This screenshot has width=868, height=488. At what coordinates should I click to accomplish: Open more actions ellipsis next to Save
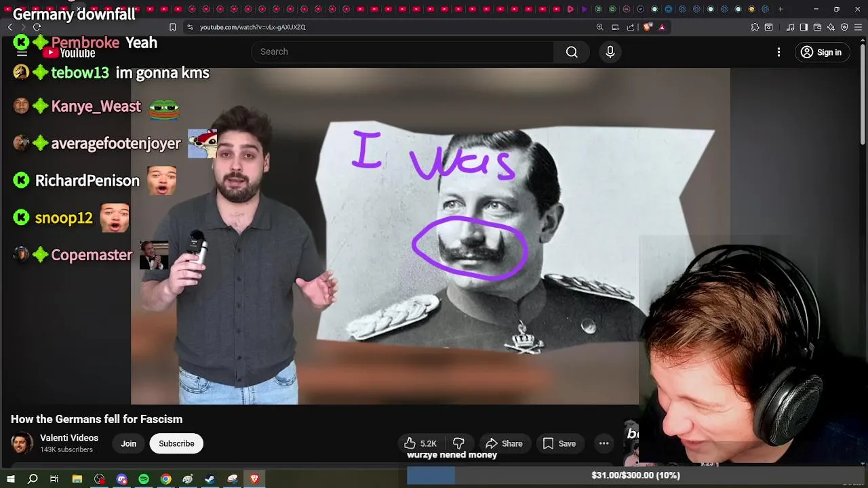point(604,443)
